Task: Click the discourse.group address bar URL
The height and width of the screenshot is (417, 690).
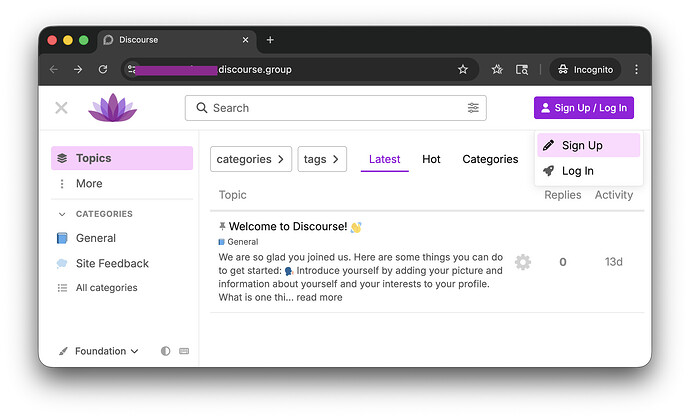Action: [254, 70]
